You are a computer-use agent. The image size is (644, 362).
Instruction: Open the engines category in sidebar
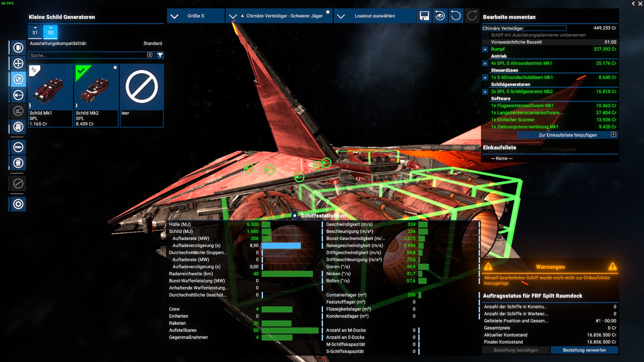[x=18, y=48]
